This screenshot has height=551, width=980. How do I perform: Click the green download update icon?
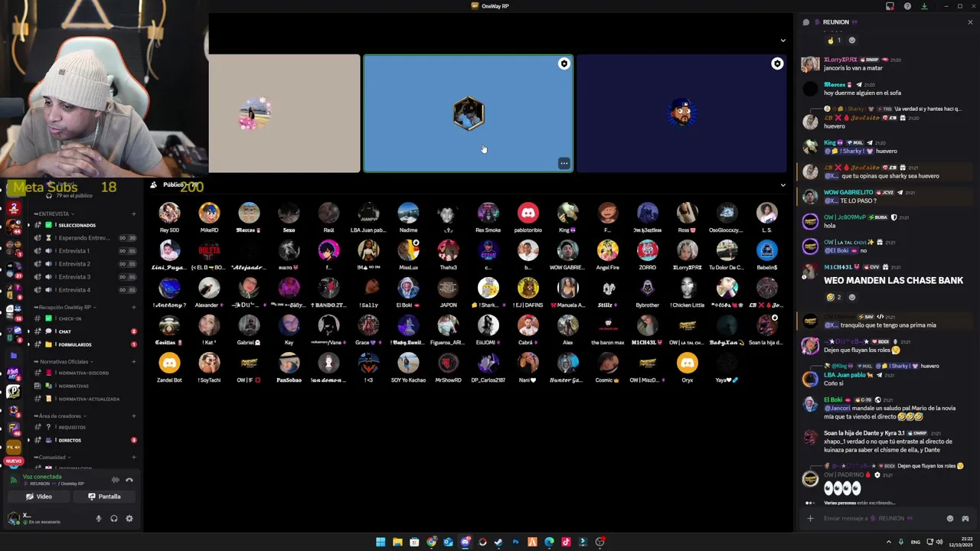click(924, 6)
